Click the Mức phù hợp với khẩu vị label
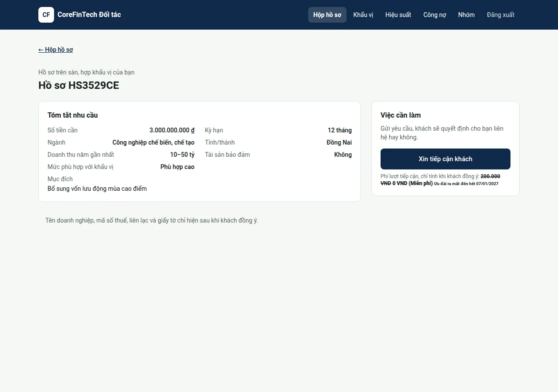The width and height of the screenshot is (558, 392). [x=80, y=167]
